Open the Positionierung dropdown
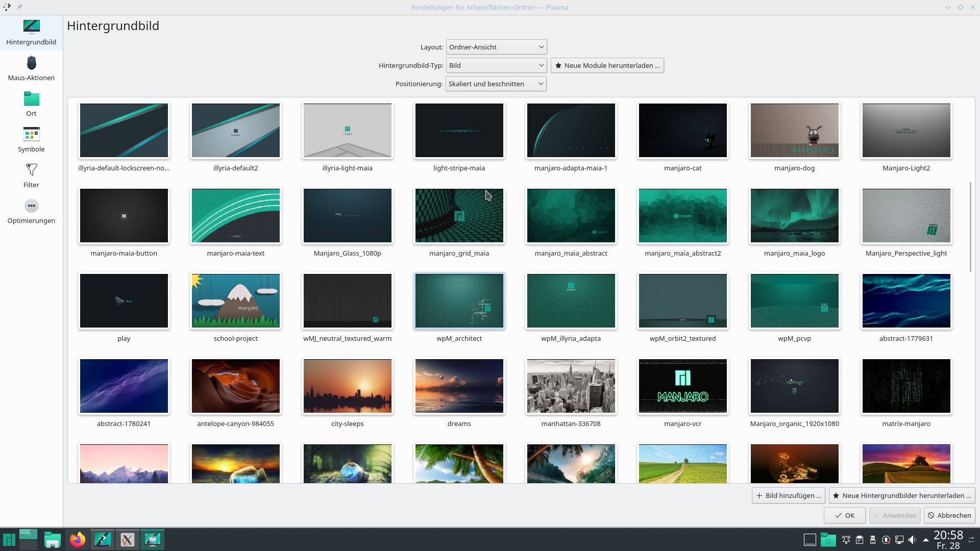Viewport: 980px width, 551px height. coord(496,84)
